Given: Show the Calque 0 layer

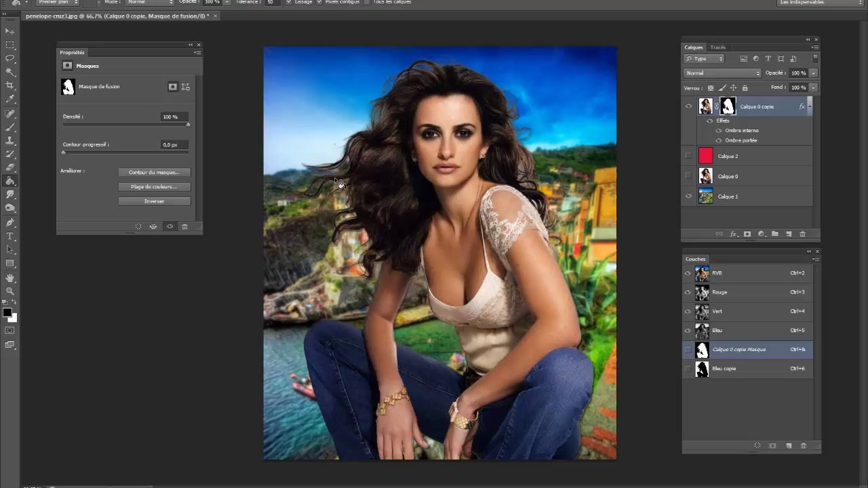Looking at the screenshot, I should tap(688, 176).
